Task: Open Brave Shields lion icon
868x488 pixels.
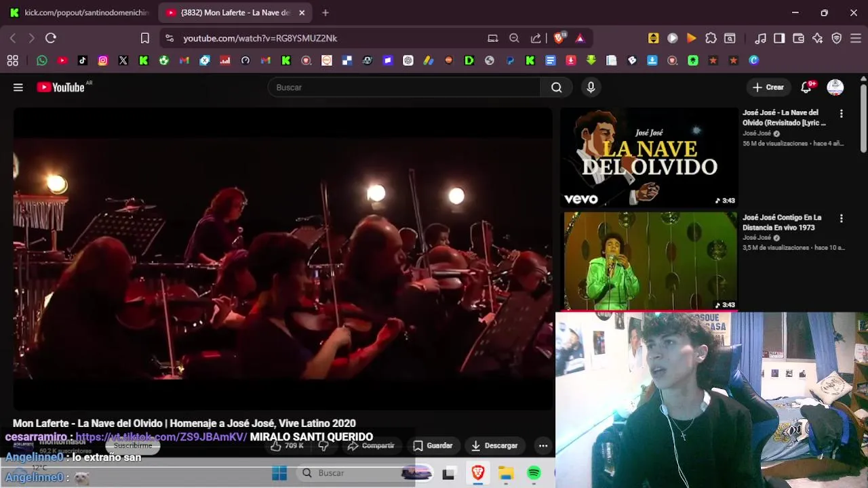Action: click(559, 39)
